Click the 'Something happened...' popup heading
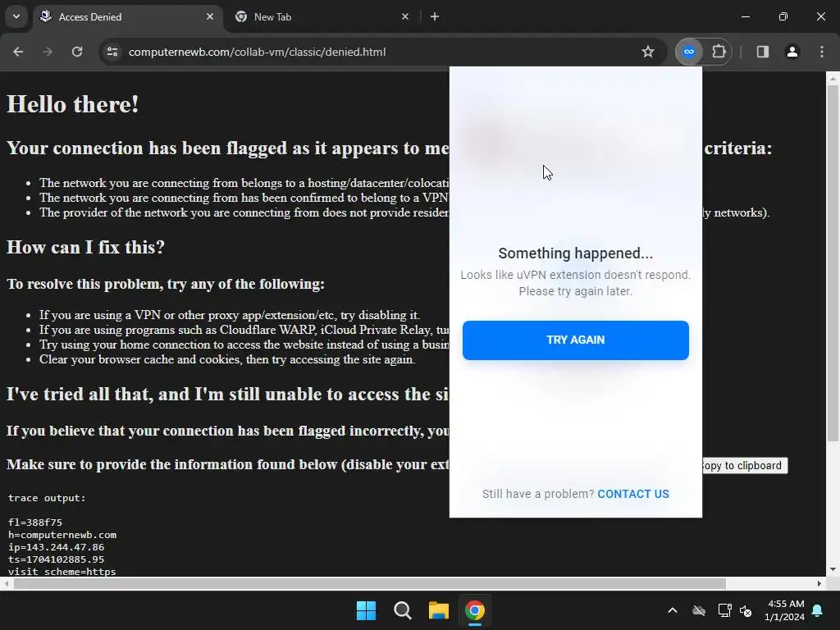The height and width of the screenshot is (630, 840). coord(575,253)
